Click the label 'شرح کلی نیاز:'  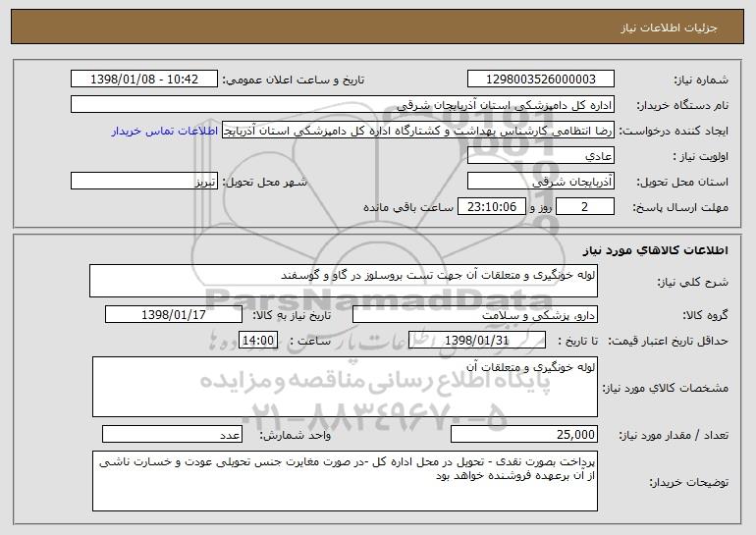point(693,282)
